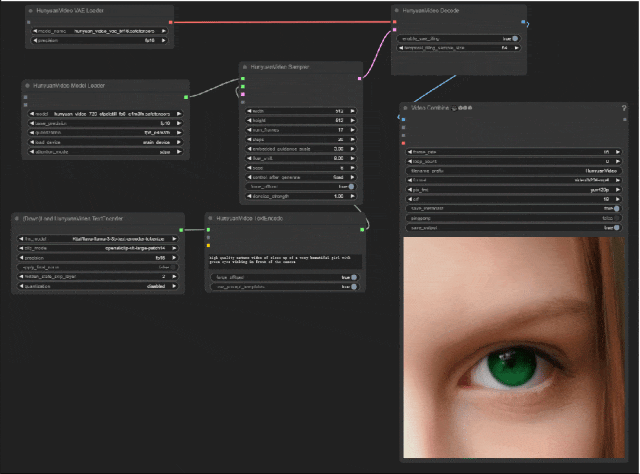The image size is (640, 474).
Task: Click the top green input socket on Sampler
Action: click(x=243, y=78)
